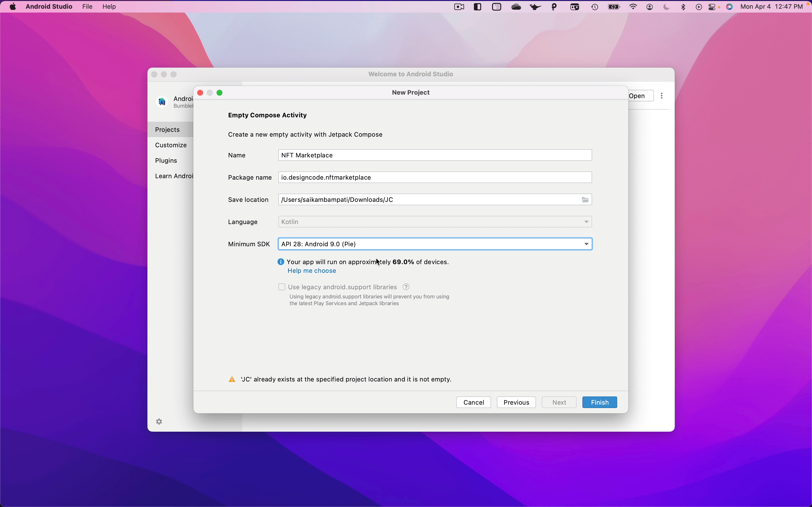Enable the Use legacy android.support libraries checkbox
Screen dimensions: 812x507
[x=282, y=287]
